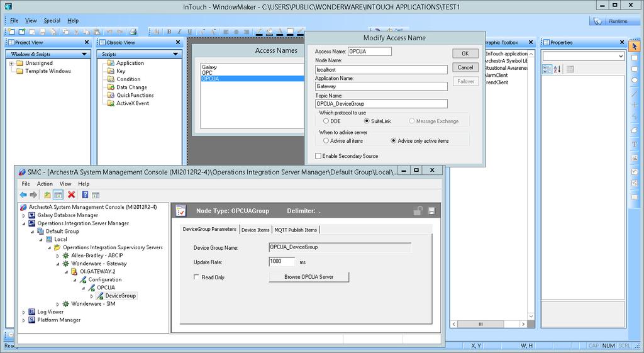Click the New Window icon in WindowMaker toolbar
This screenshot has height=353, width=644.
12,31
